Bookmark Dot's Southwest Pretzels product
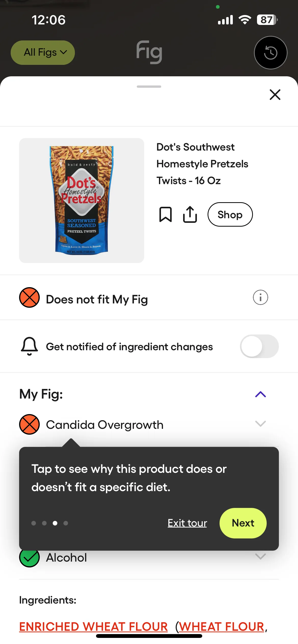This screenshot has width=298, height=644. 165,214
